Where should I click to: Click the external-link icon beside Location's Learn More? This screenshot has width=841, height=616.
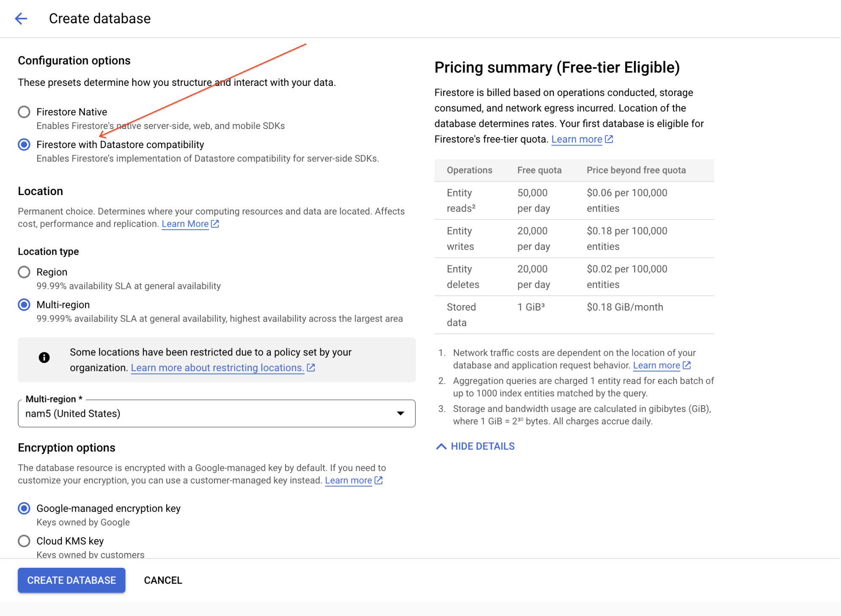(215, 224)
